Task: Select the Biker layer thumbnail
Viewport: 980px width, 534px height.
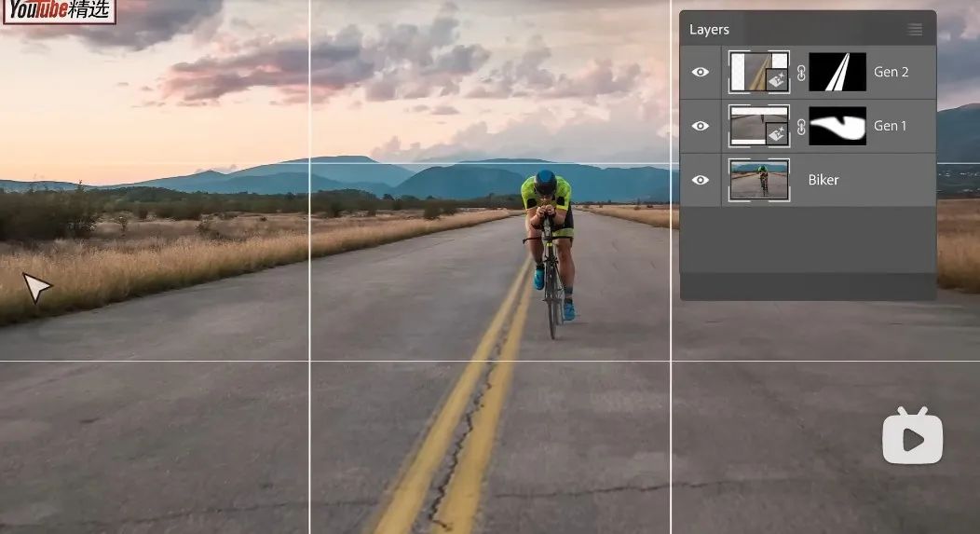Action: [x=759, y=180]
